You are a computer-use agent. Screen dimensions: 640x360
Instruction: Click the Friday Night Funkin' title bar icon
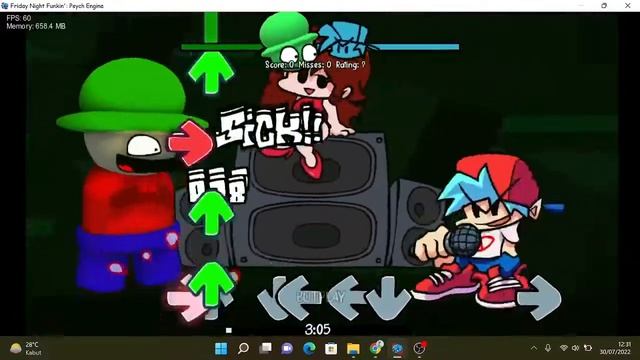click(5, 6)
